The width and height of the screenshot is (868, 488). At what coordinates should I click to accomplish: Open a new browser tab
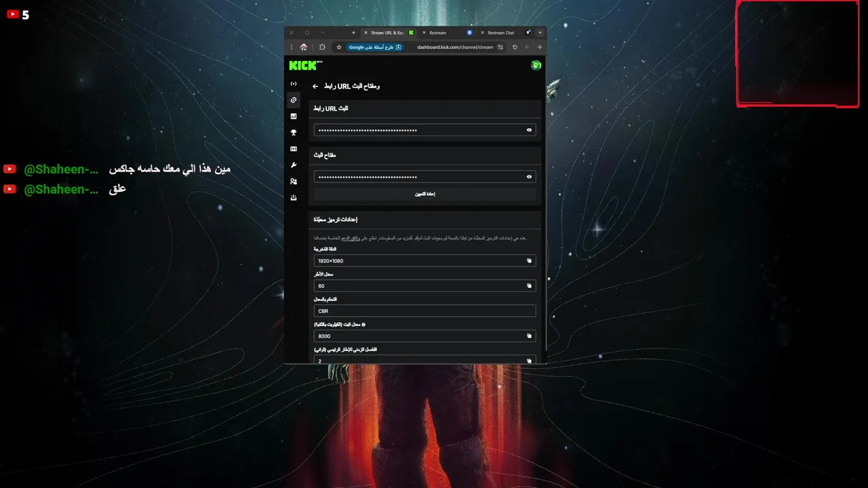point(353,33)
